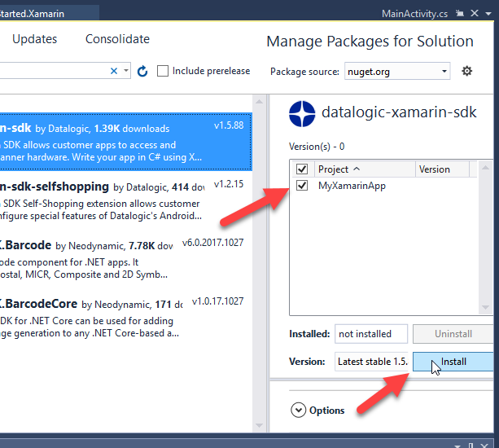
Task: Toggle the select-all projects checkbox
Action: click(302, 169)
